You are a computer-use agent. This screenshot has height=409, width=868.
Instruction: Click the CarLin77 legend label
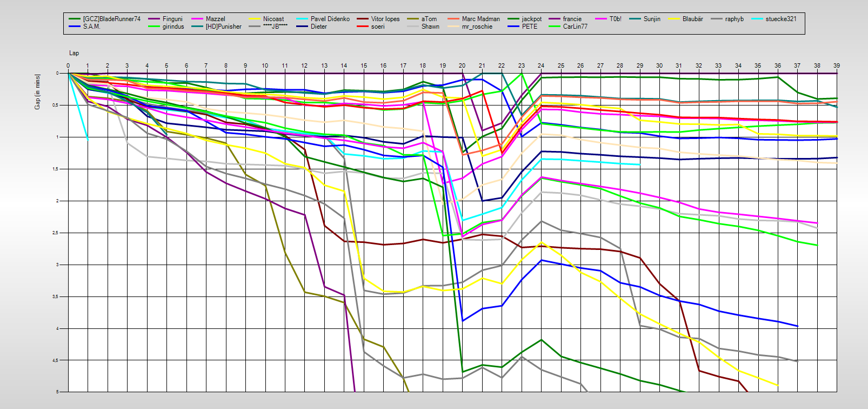(x=575, y=27)
